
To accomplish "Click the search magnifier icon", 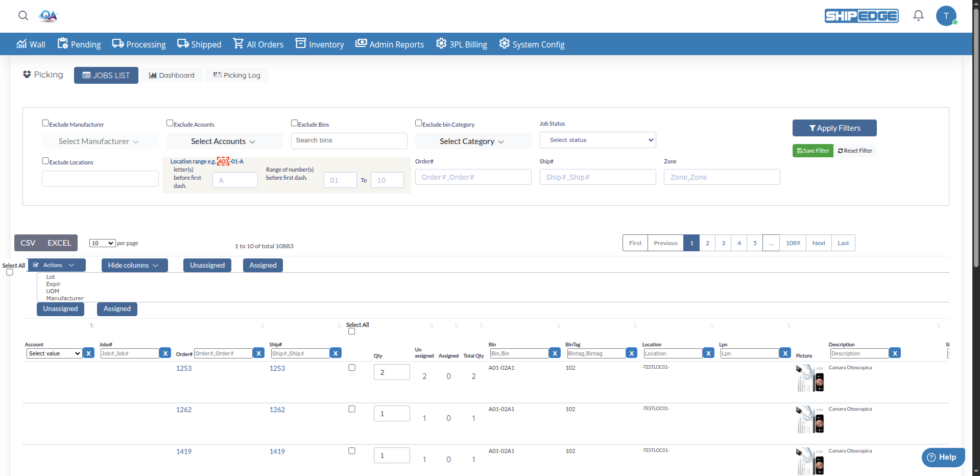I will (x=23, y=15).
